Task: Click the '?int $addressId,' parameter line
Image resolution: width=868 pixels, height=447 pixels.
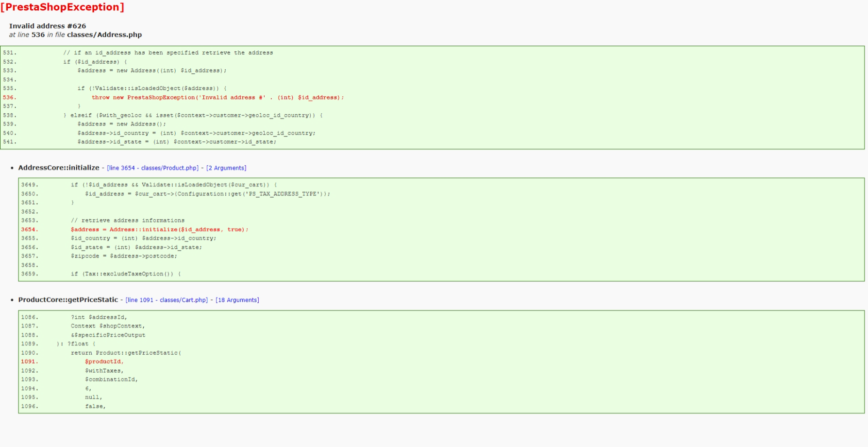Action: (x=99, y=317)
